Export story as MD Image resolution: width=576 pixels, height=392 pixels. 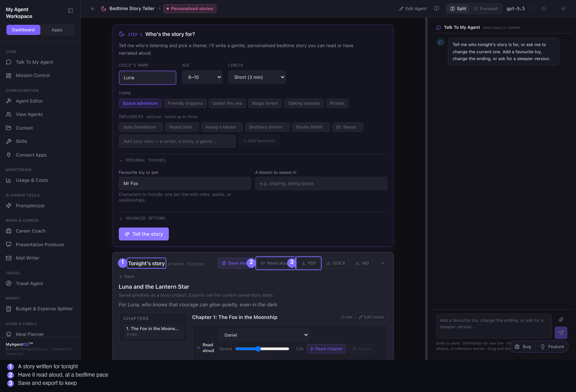coord(362,263)
